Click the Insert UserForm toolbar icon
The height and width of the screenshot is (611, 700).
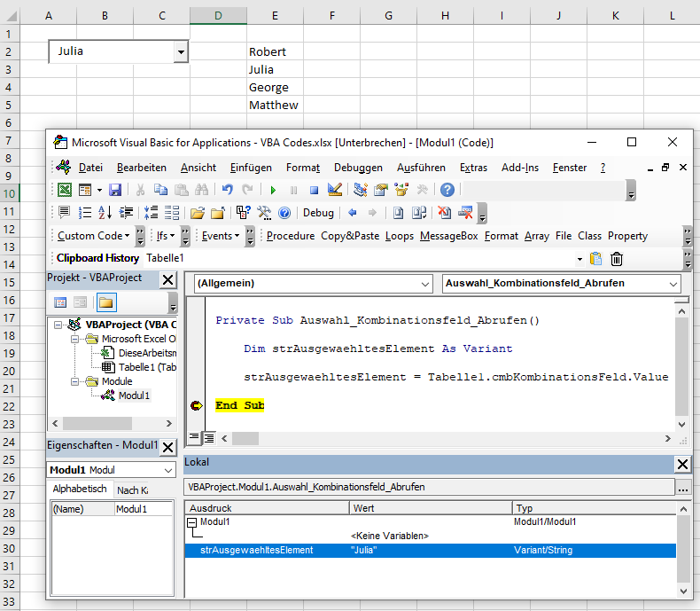click(x=85, y=190)
